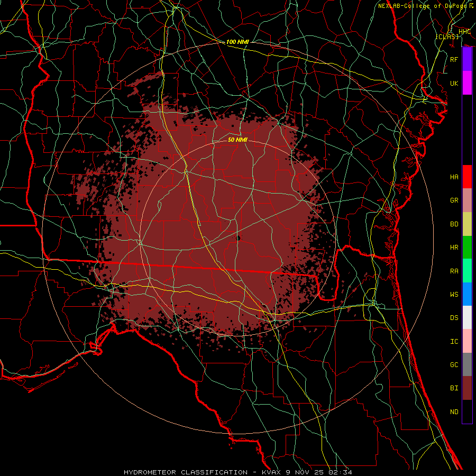Click the 'KVAX' station identifier
Viewport: 476px width, 476px height.
coord(271,472)
